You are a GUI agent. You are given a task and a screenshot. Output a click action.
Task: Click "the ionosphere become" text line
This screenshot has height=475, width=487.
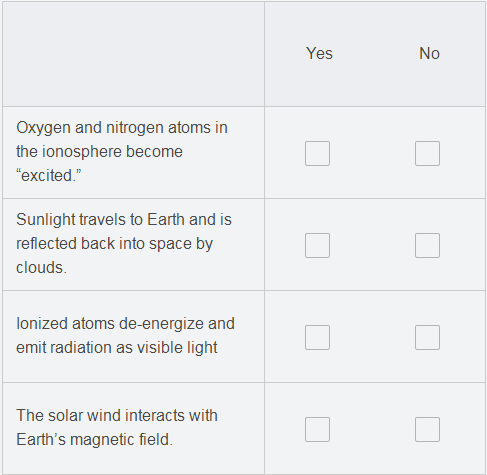click(x=99, y=152)
